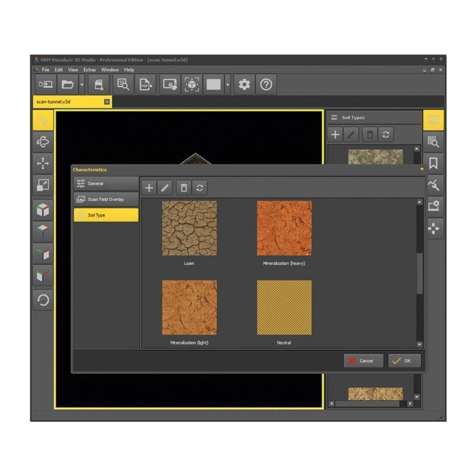
Task: Open the PDF export tool
Action: (145, 84)
